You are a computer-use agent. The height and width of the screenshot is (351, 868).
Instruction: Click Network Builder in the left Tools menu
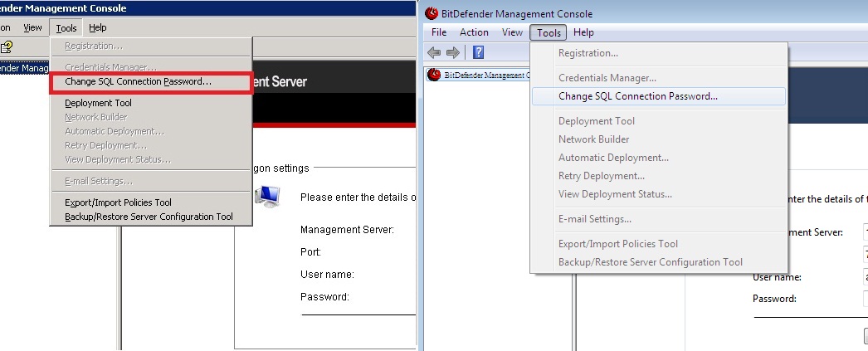(x=150, y=117)
